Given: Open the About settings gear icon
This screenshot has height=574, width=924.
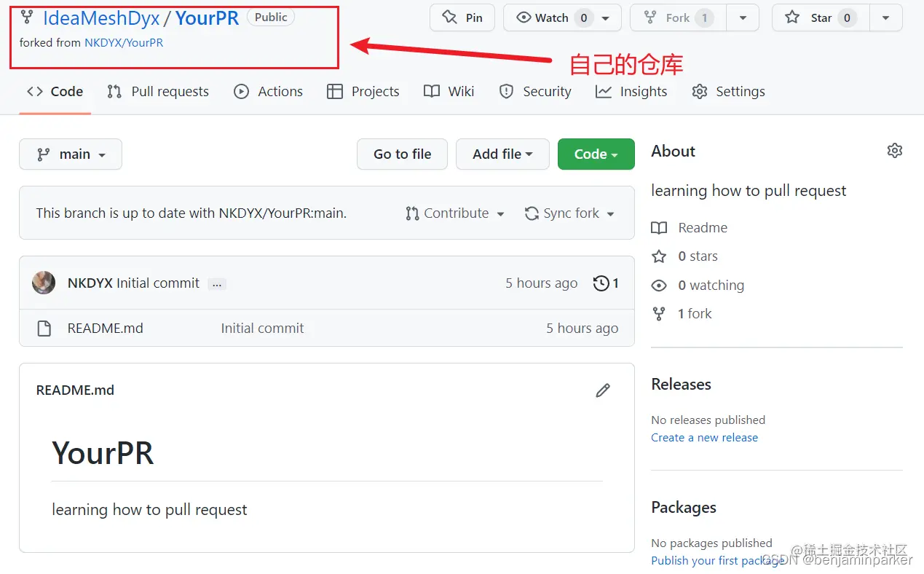Looking at the screenshot, I should click(895, 151).
